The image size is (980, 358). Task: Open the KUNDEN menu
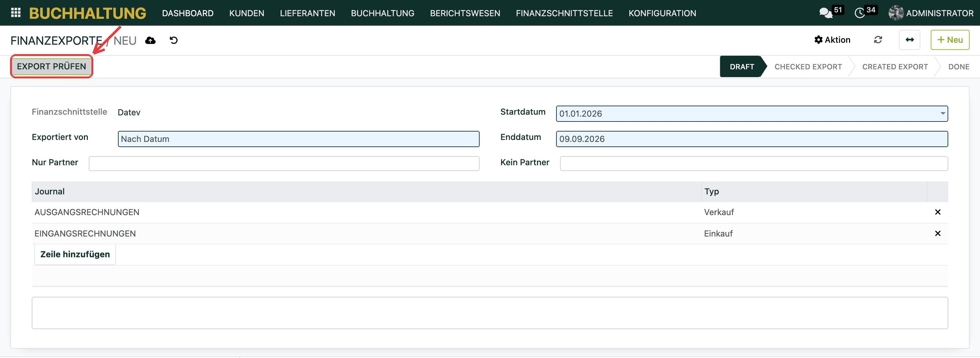pos(247,13)
